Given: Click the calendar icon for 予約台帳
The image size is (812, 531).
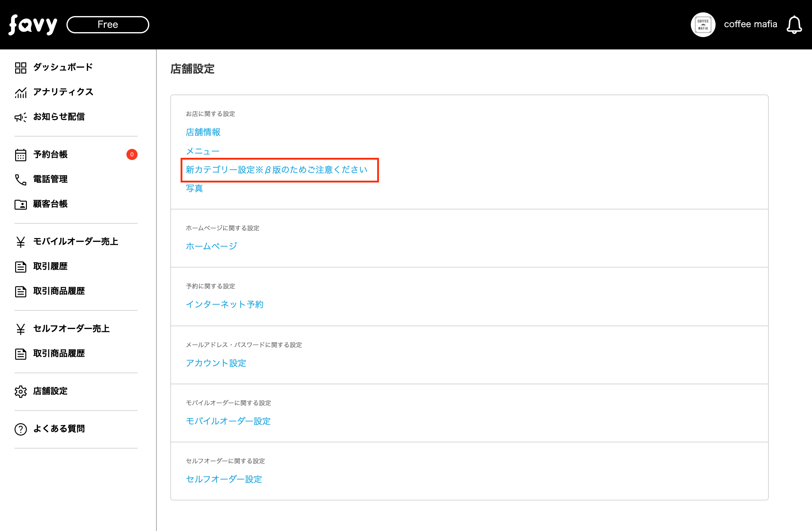Looking at the screenshot, I should click(x=20, y=155).
